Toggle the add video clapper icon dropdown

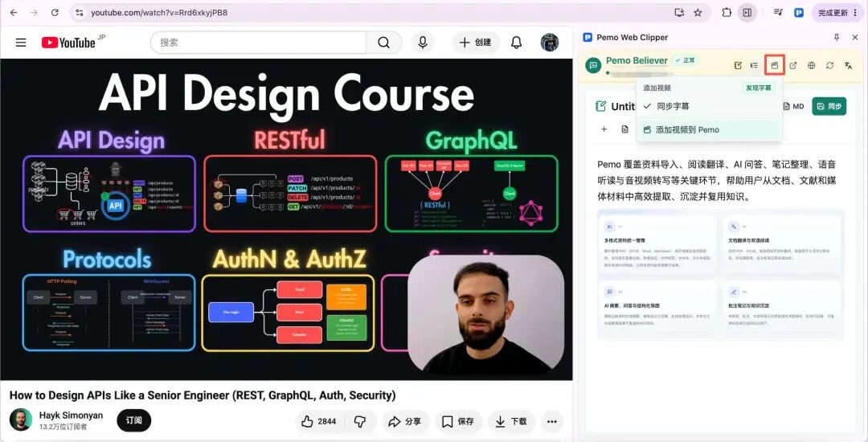tap(775, 65)
